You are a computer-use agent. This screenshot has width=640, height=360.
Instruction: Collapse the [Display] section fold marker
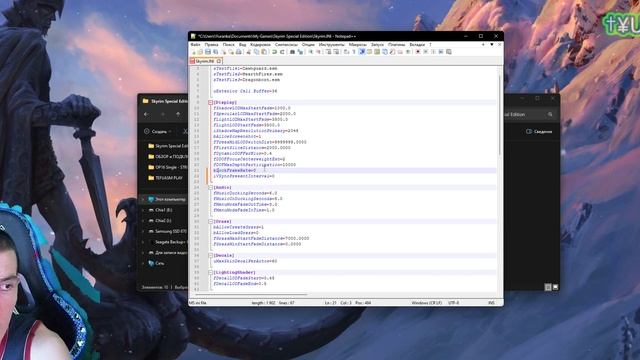[x=211, y=102]
